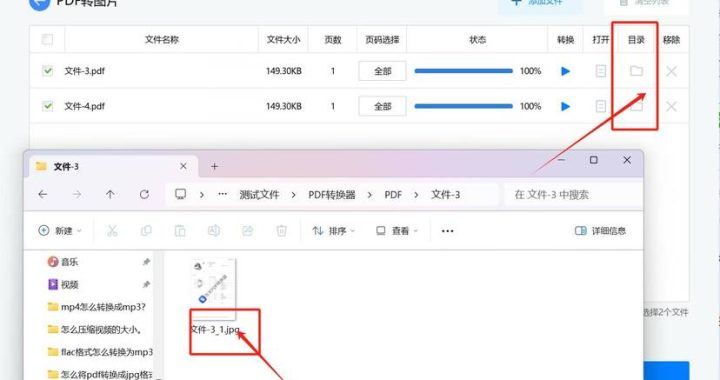Image resolution: width=720 pixels, height=380 pixels.
Task: Refresh the File Explorer folder
Action: 144,195
